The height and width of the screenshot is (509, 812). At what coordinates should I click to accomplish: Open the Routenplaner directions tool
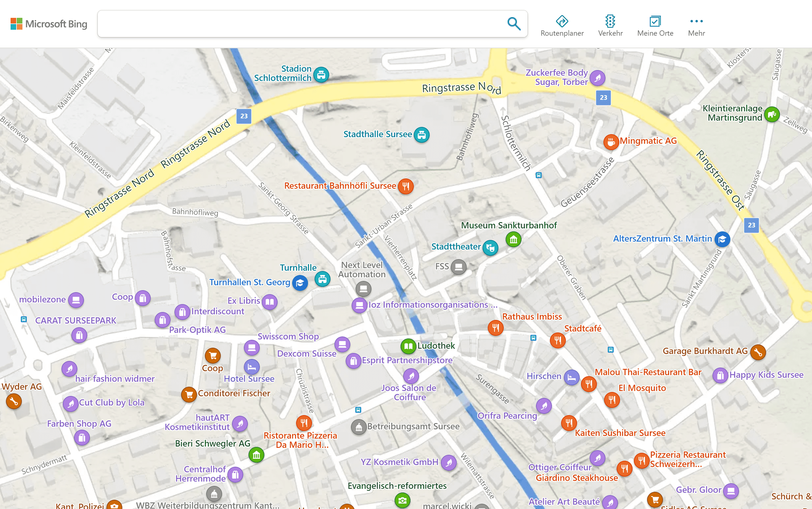[x=561, y=26]
